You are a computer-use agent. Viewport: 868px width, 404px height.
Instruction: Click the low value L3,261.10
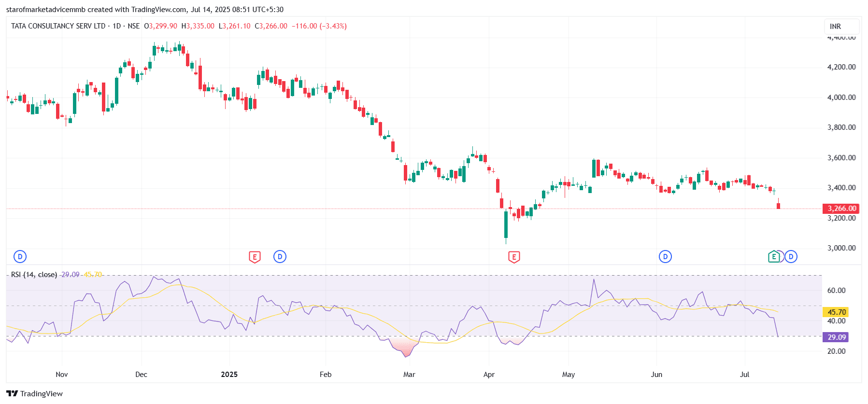pyautogui.click(x=235, y=26)
